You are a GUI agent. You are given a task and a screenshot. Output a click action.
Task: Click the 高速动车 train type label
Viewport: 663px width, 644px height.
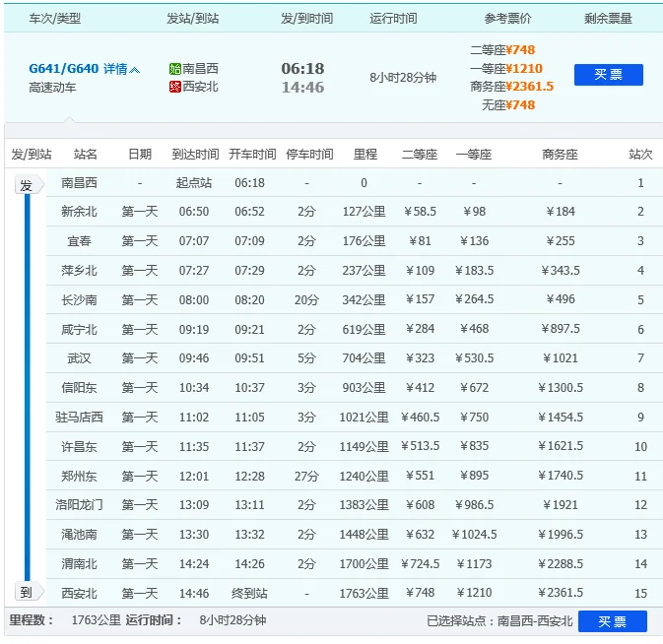(x=52, y=88)
